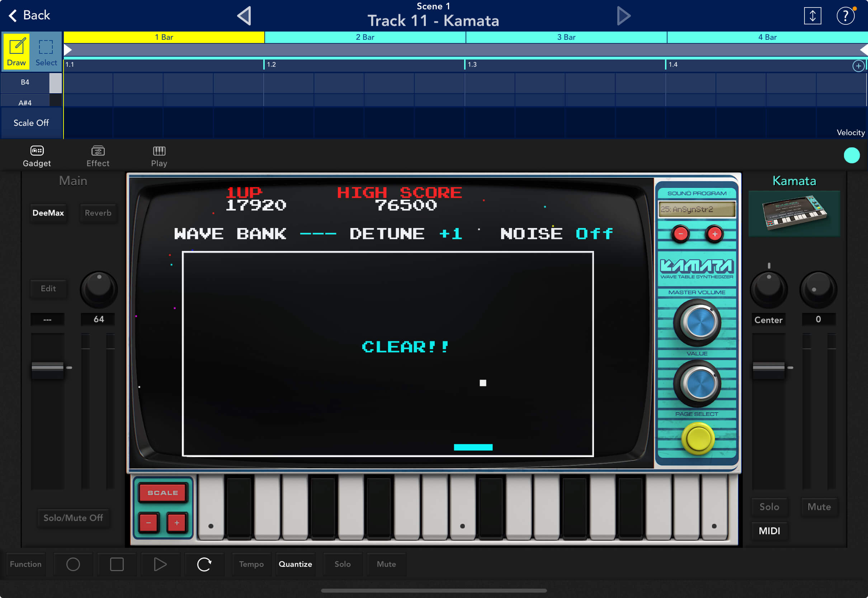Toggle the Scale Off button

[31, 123]
